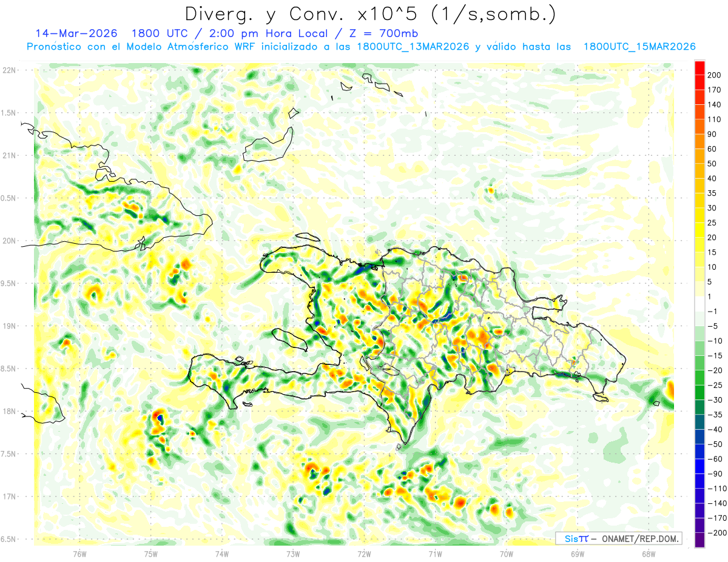Image resolution: width=728 pixels, height=562 pixels.
Task: Click the '-170' color scale label
Action: [718, 518]
